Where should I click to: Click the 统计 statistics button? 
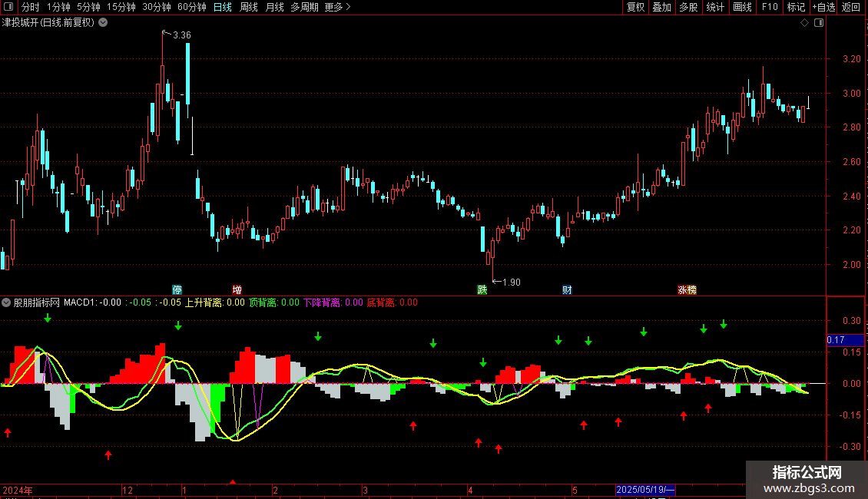tap(714, 7)
